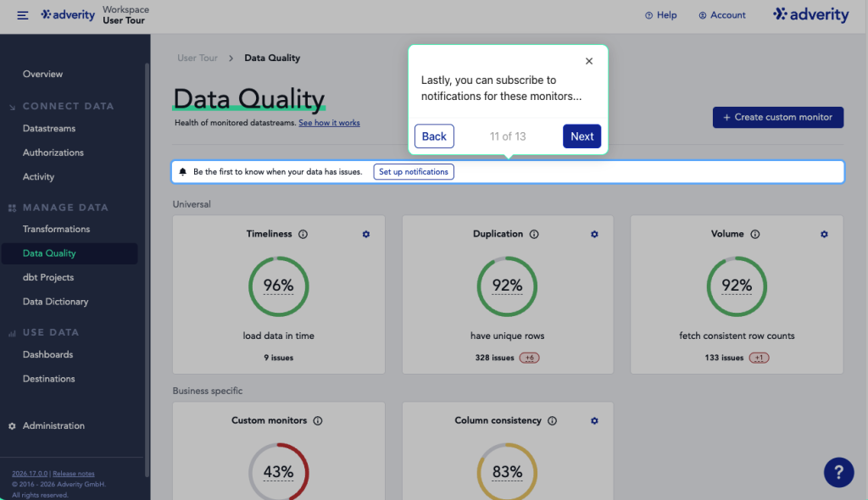Click the Custom monitors 43% gauge
The image size is (868, 500).
tap(278, 471)
